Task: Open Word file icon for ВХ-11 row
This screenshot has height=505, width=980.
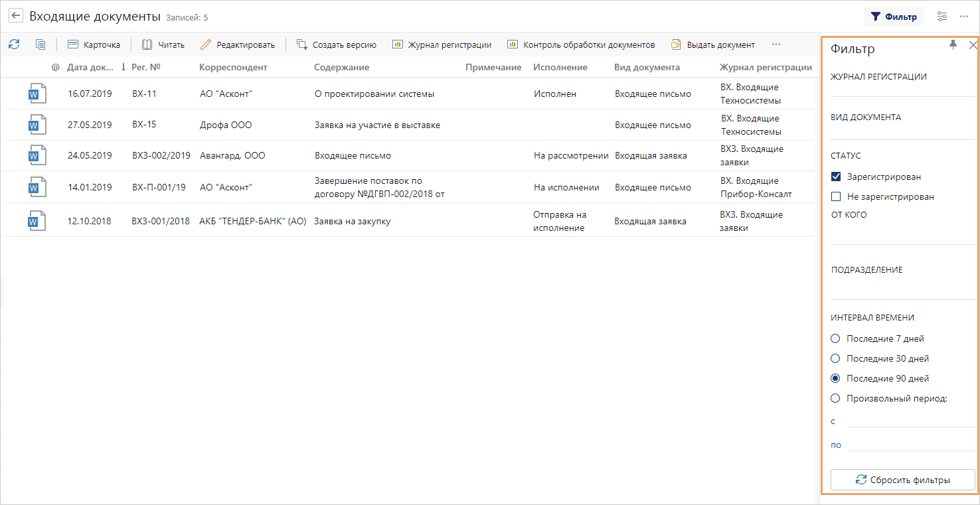Action: [37, 94]
